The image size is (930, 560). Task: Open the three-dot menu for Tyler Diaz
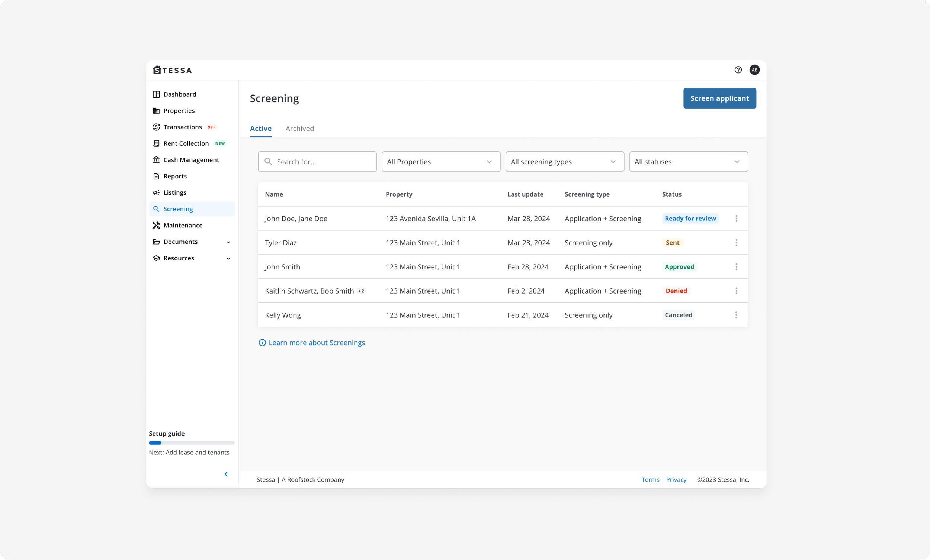tap(736, 243)
